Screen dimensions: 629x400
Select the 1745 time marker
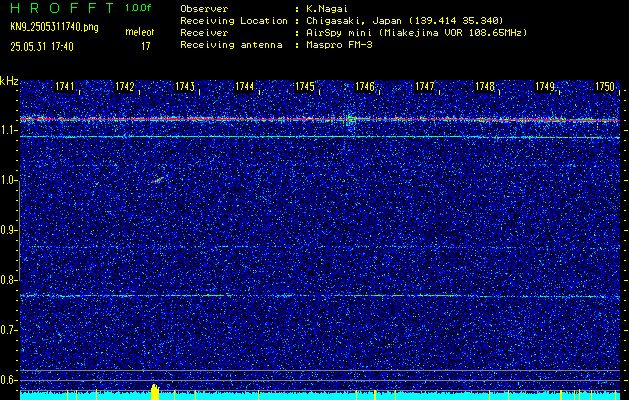coord(304,86)
